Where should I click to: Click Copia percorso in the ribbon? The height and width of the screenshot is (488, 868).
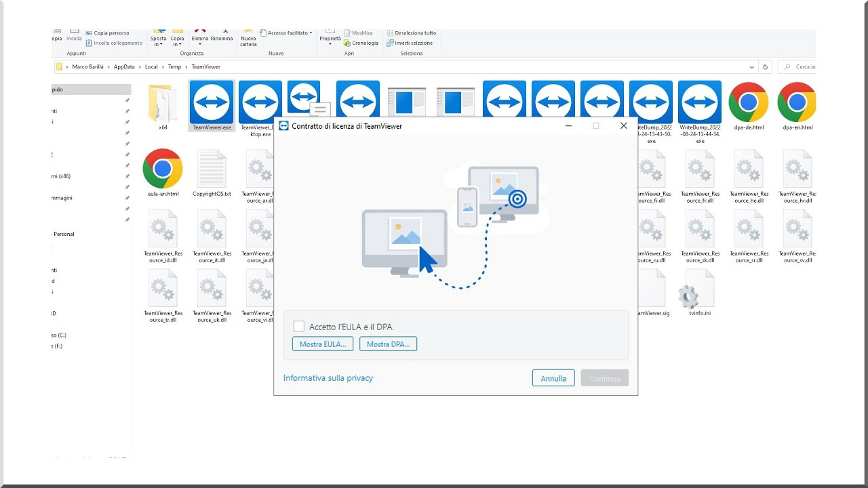[x=107, y=33]
